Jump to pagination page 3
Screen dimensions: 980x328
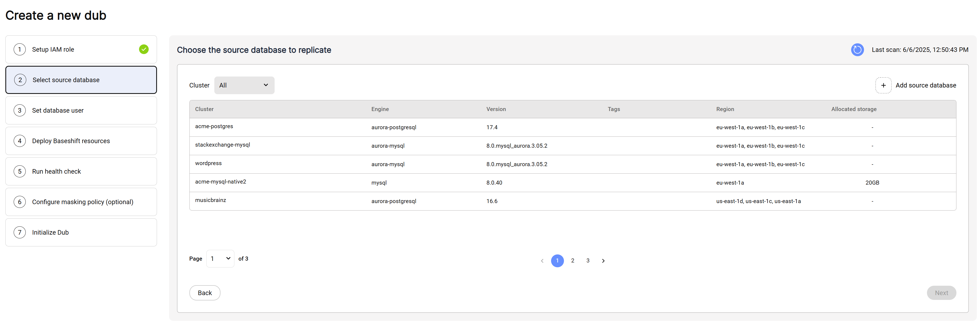(588, 261)
